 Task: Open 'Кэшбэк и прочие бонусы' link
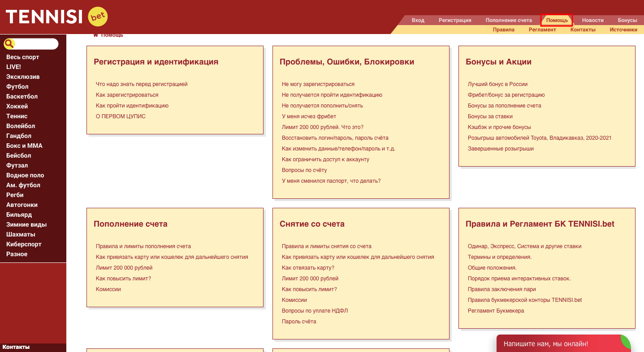pos(499,127)
